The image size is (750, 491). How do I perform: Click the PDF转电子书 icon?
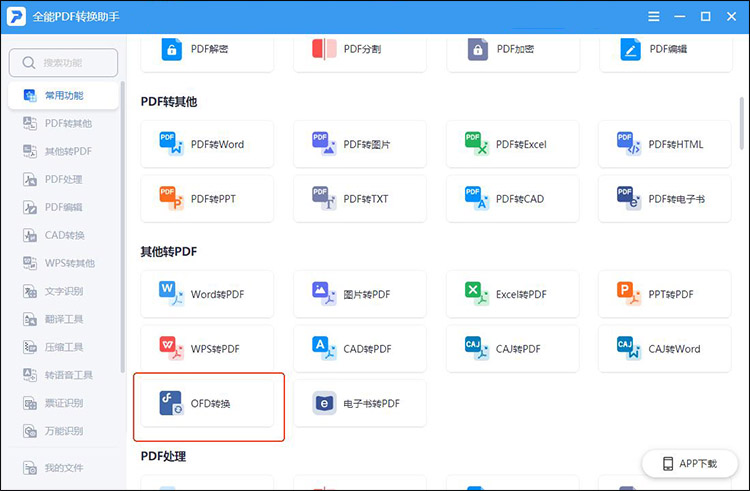coord(629,198)
